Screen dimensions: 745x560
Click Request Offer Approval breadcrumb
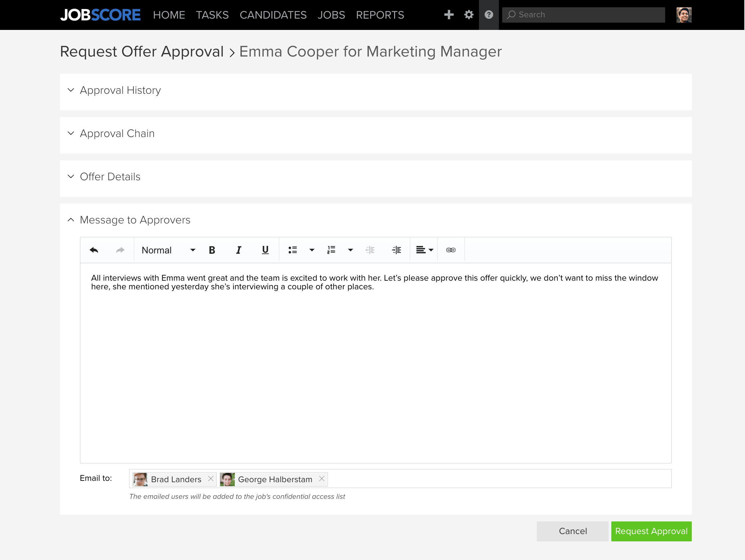click(142, 52)
